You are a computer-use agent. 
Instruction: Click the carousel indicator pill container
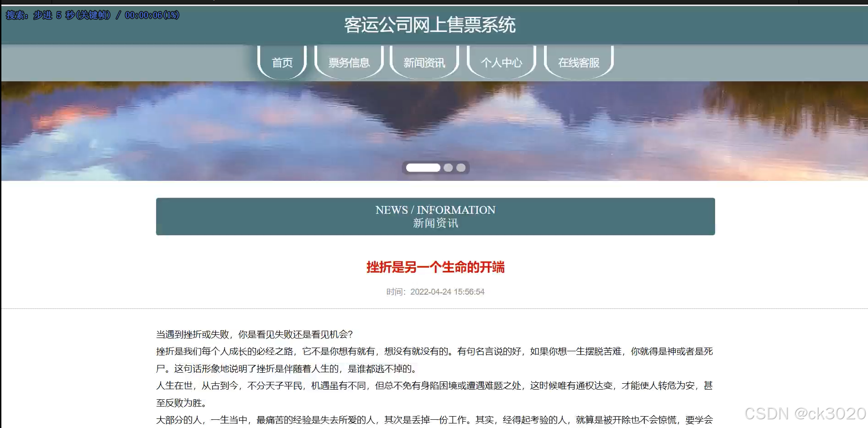tap(436, 168)
